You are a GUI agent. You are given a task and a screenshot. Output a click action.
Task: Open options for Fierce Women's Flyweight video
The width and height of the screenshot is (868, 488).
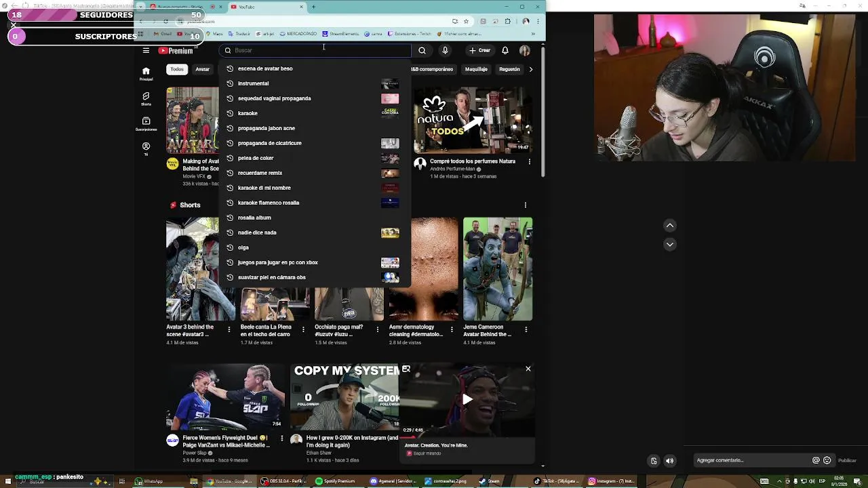[x=281, y=439]
